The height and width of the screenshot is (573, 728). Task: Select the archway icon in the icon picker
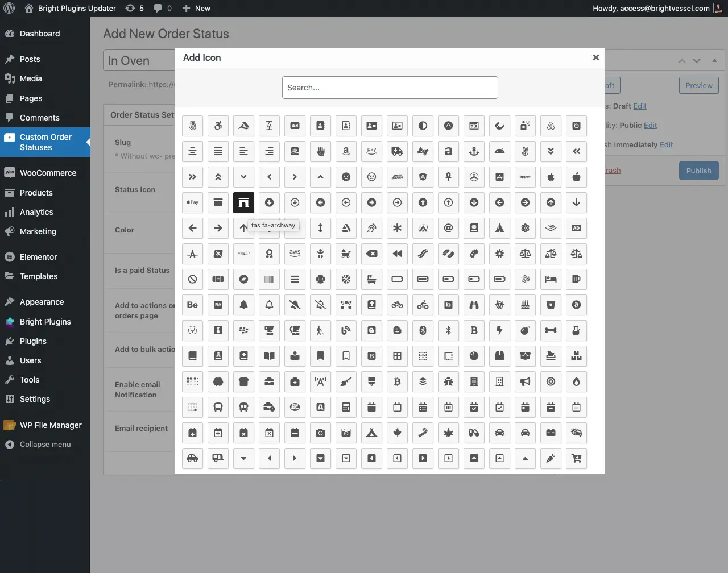(x=243, y=202)
